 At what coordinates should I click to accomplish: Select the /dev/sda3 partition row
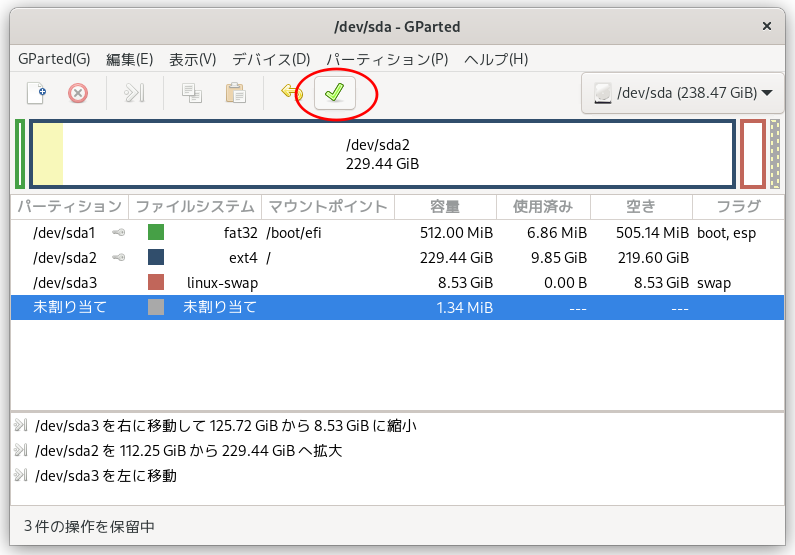point(398,282)
